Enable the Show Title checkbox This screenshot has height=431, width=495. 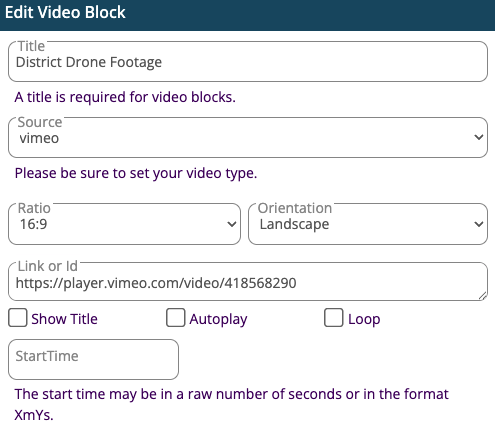(x=18, y=318)
